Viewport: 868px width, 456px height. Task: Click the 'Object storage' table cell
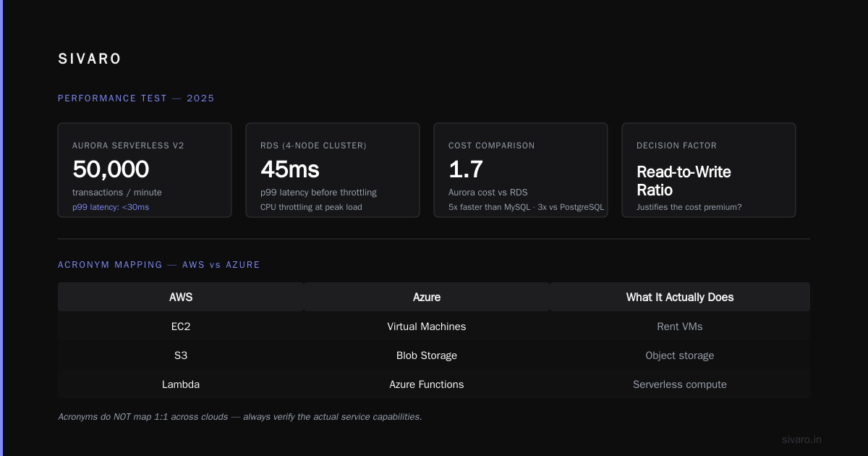click(680, 355)
